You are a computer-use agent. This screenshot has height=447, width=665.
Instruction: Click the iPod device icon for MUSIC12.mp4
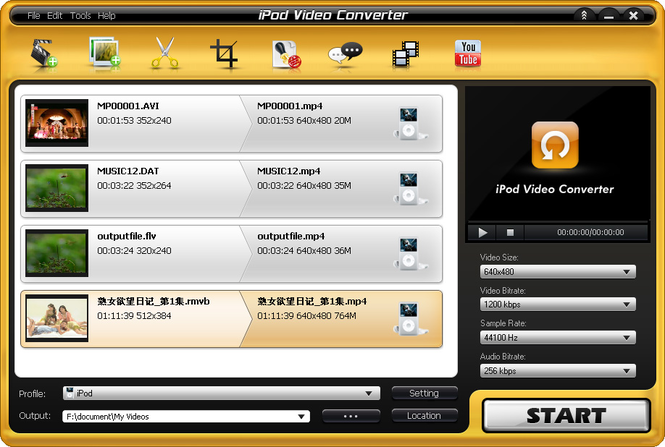pos(409,189)
